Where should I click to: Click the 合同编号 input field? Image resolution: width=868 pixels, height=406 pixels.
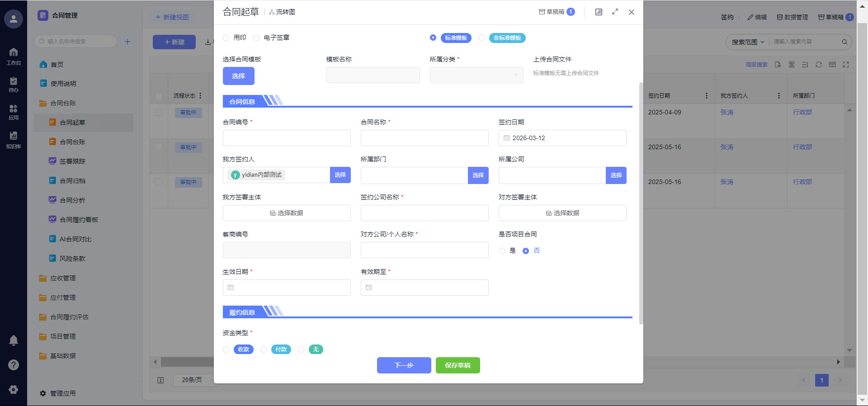click(287, 138)
